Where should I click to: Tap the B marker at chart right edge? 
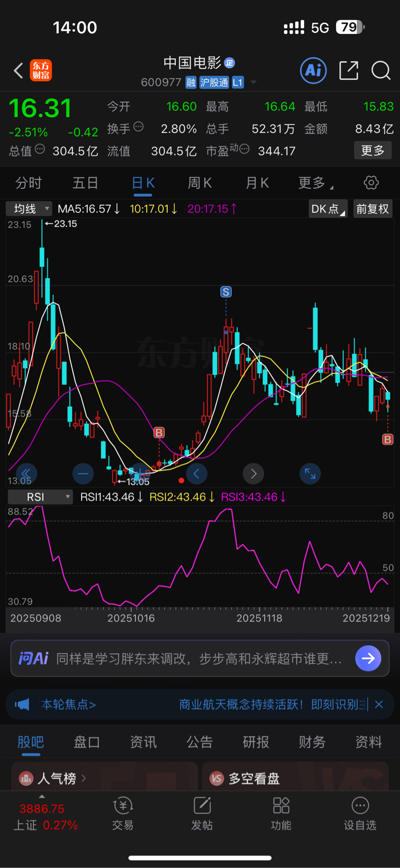coord(387,439)
